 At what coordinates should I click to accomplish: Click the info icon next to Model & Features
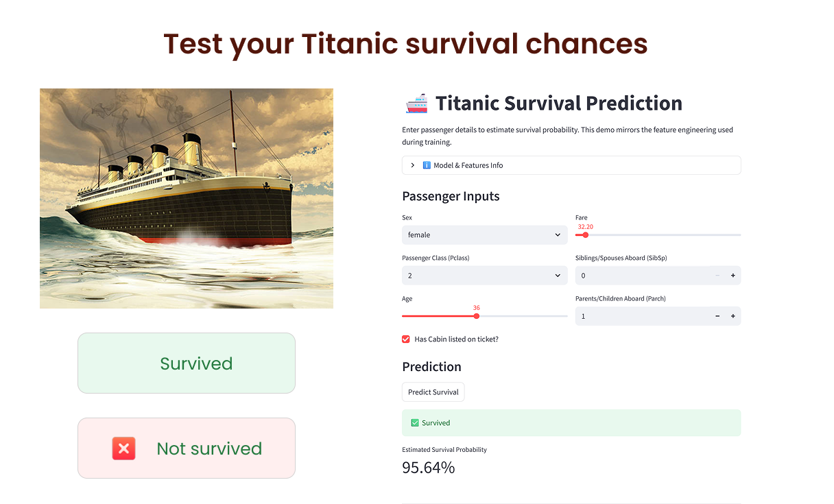click(x=427, y=165)
